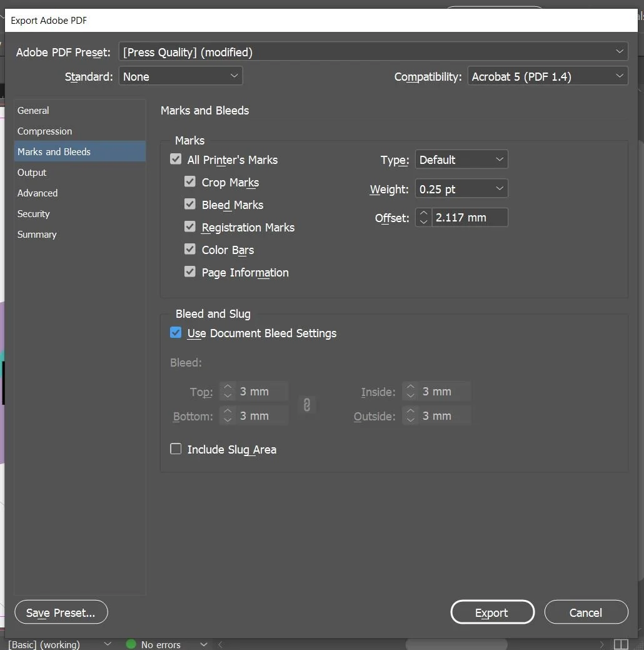Click the Outside bleed down stepper arrow
Viewport: 644px width, 650px height.
tap(410, 419)
